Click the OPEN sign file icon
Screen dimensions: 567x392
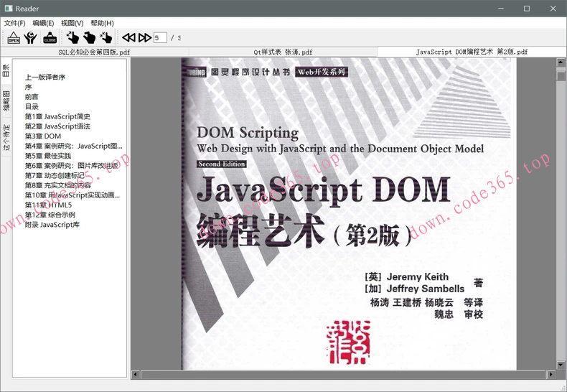[14, 37]
